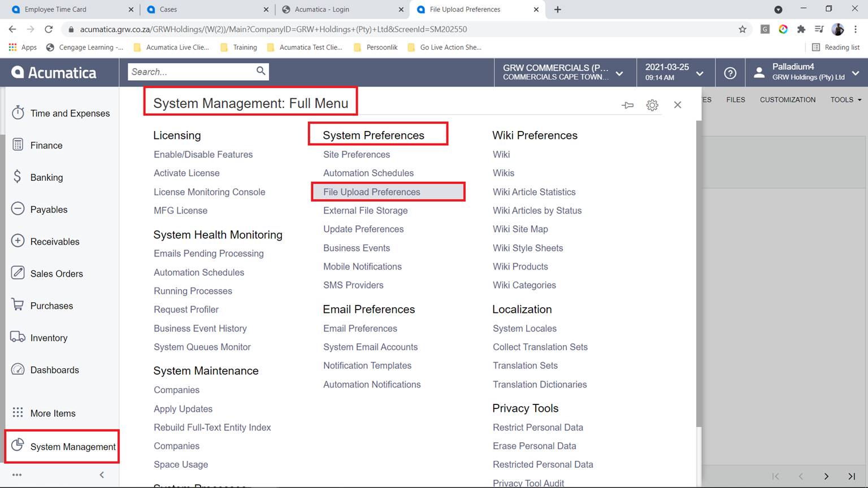868x488 pixels.
Task: Click the search magnifier icon
Action: tap(261, 71)
